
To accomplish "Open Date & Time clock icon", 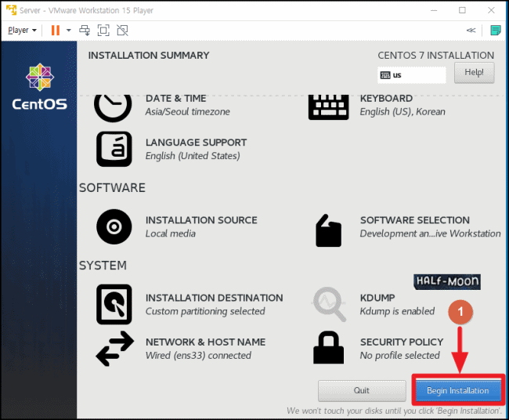I will 113,107.
